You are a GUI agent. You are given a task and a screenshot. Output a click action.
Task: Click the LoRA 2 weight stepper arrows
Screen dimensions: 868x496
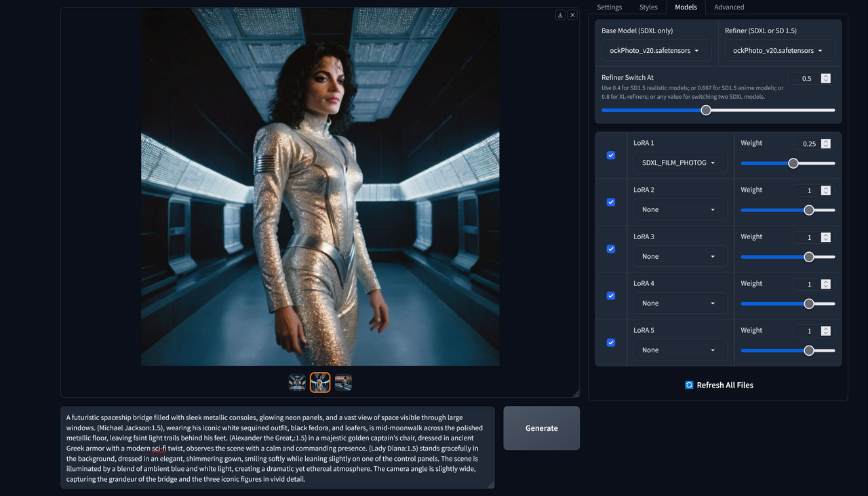point(825,190)
